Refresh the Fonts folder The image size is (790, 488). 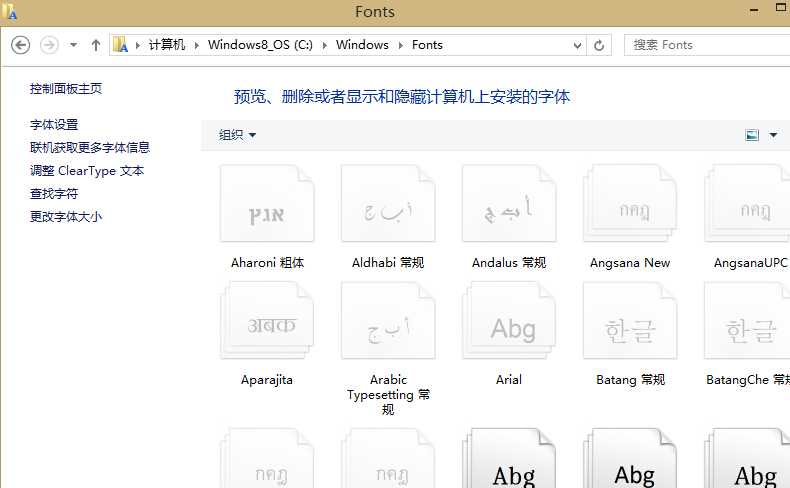pyautogui.click(x=599, y=45)
